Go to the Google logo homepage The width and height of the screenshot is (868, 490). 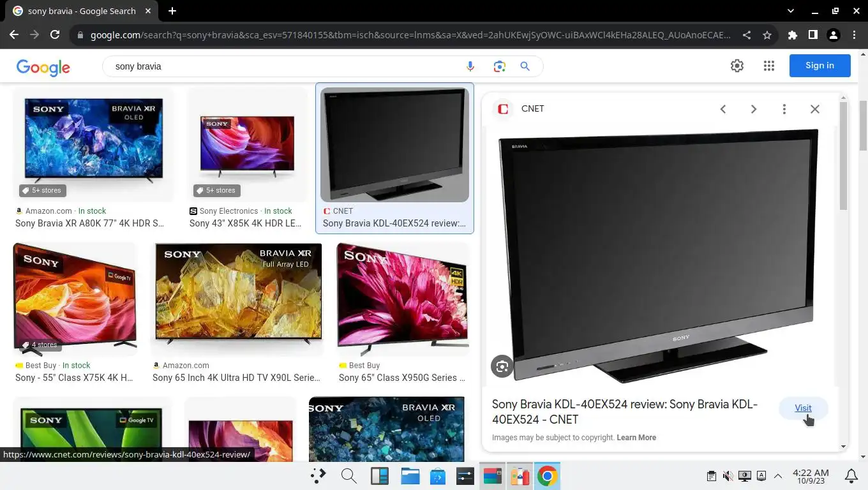coord(43,67)
